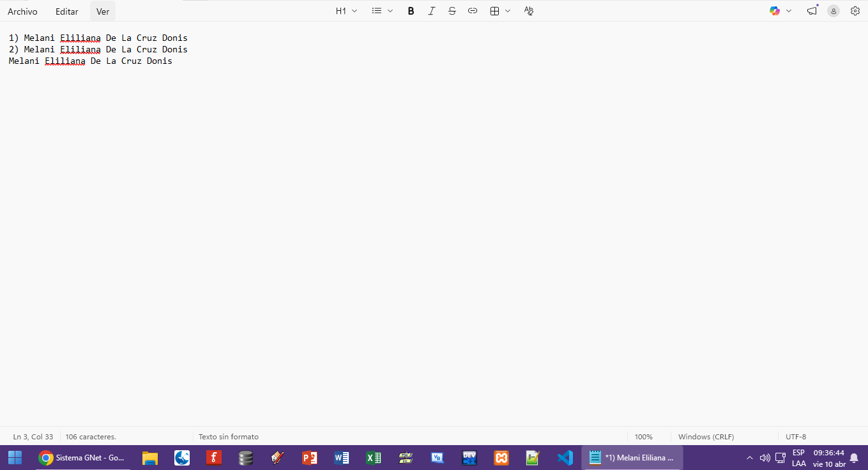Open the account profile icon
Screen dimensions: 868x470
833,11
